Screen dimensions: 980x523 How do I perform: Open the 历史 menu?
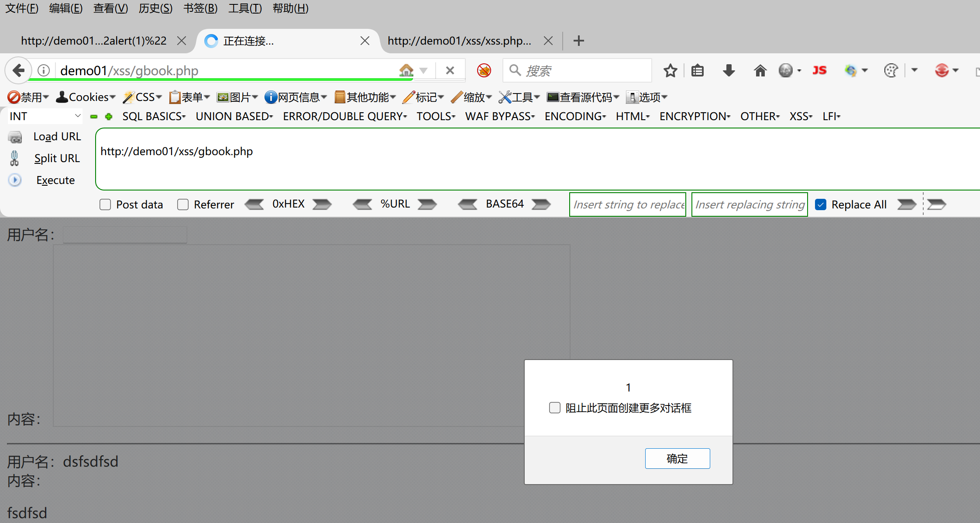tap(155, 8)
